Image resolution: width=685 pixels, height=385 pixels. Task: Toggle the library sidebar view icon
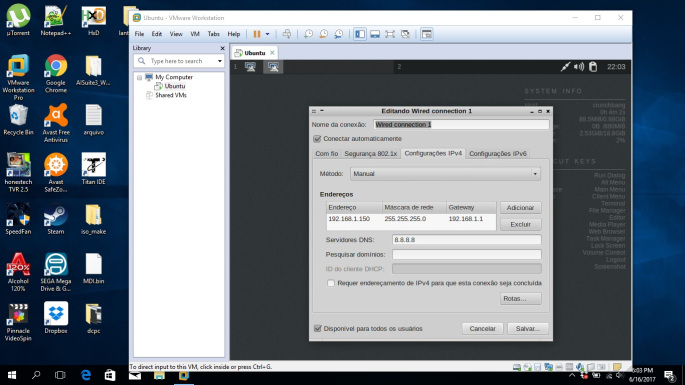point(360,34)
